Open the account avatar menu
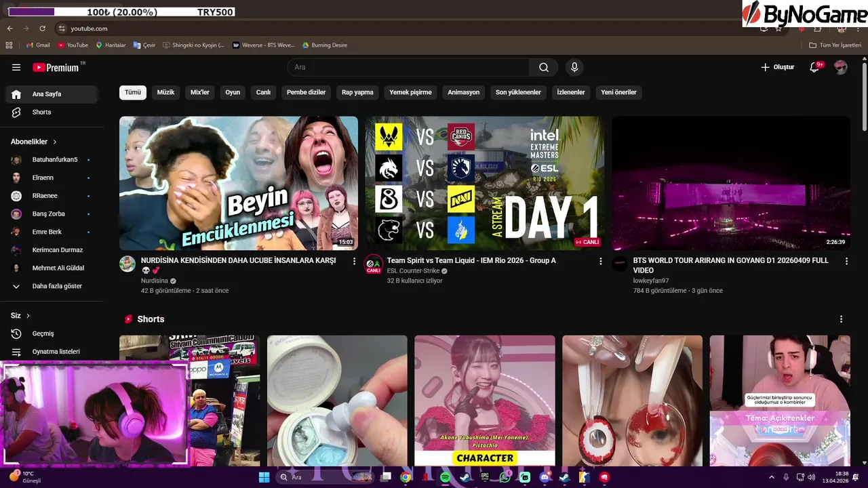 coord(841,67)
